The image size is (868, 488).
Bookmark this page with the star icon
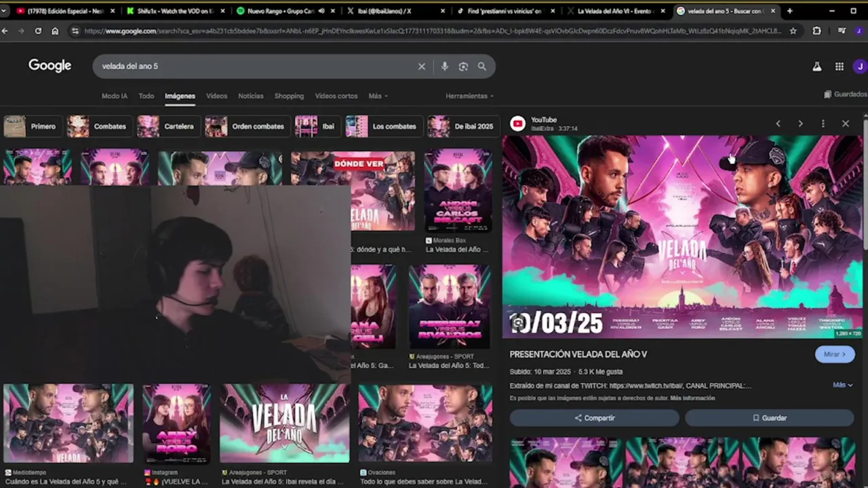click(793, 30)
